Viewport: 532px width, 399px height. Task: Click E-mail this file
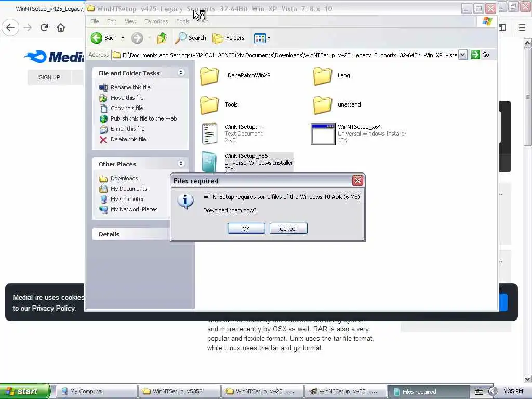point(127,129)
